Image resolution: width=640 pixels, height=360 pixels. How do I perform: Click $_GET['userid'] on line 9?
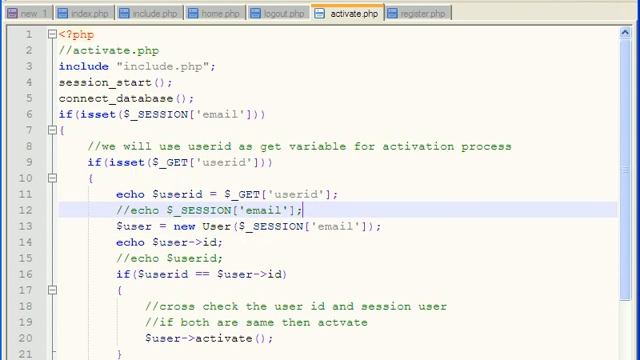click(x=206, y=162)
